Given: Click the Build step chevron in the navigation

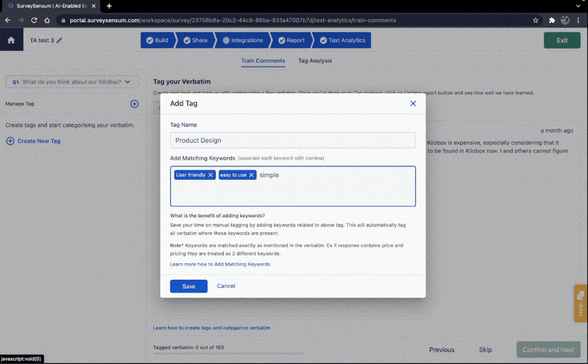Looking at the screenshot, I should click(x=157, y=40).
